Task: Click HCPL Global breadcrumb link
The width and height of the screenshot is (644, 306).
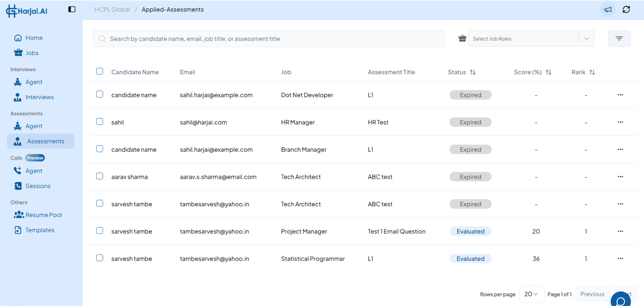Action: coord(112,10)
